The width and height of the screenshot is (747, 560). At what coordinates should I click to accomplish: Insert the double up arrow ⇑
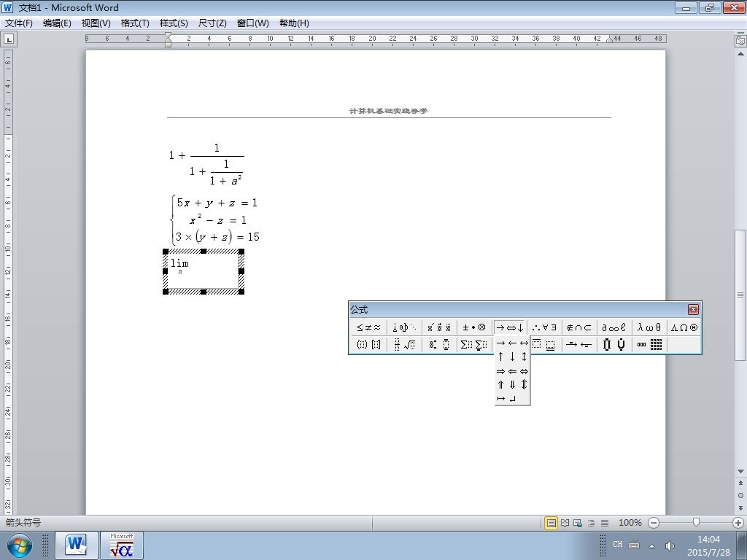[x=500, y=385]
